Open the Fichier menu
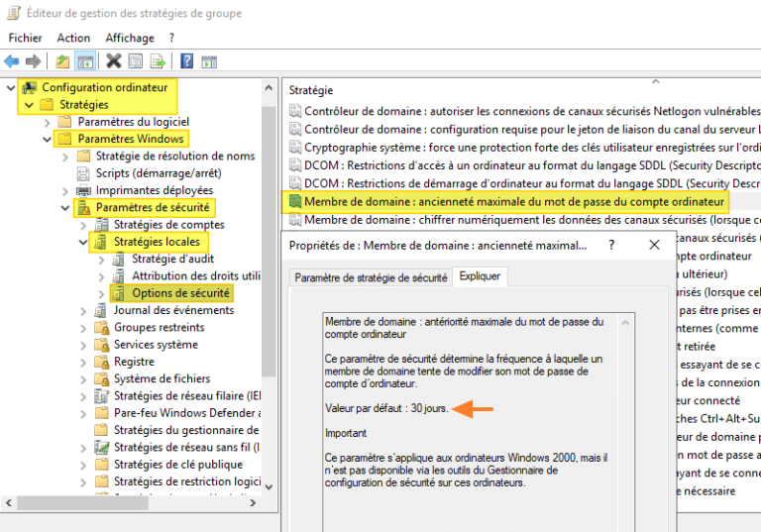 [x=25, y=38]
